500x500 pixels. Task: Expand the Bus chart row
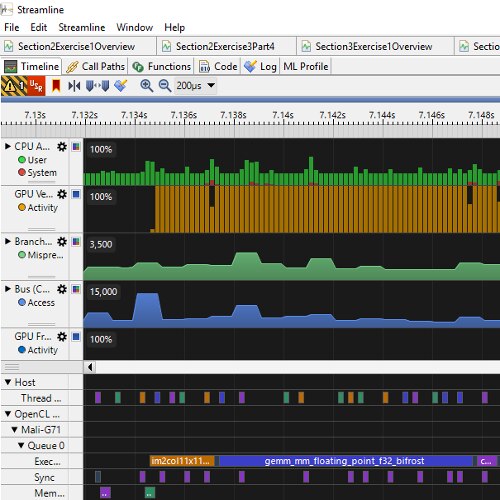coord(8,289)
